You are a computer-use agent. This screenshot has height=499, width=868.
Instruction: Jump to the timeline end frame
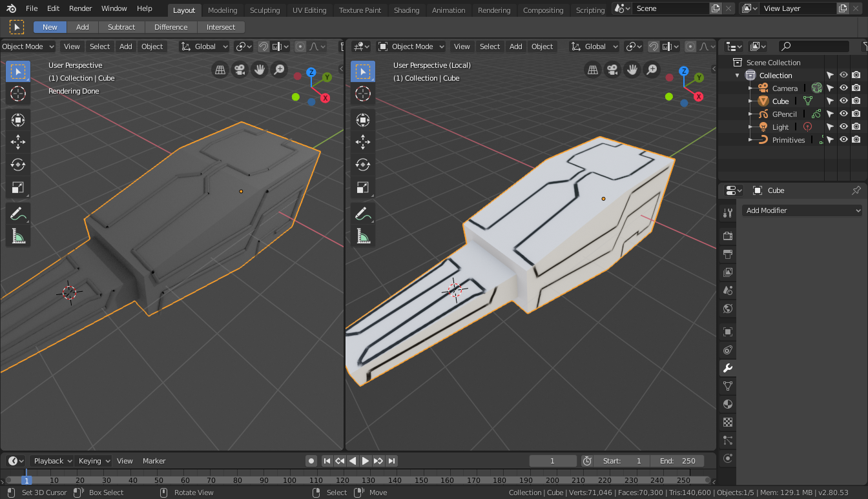(x=392, y=461)
